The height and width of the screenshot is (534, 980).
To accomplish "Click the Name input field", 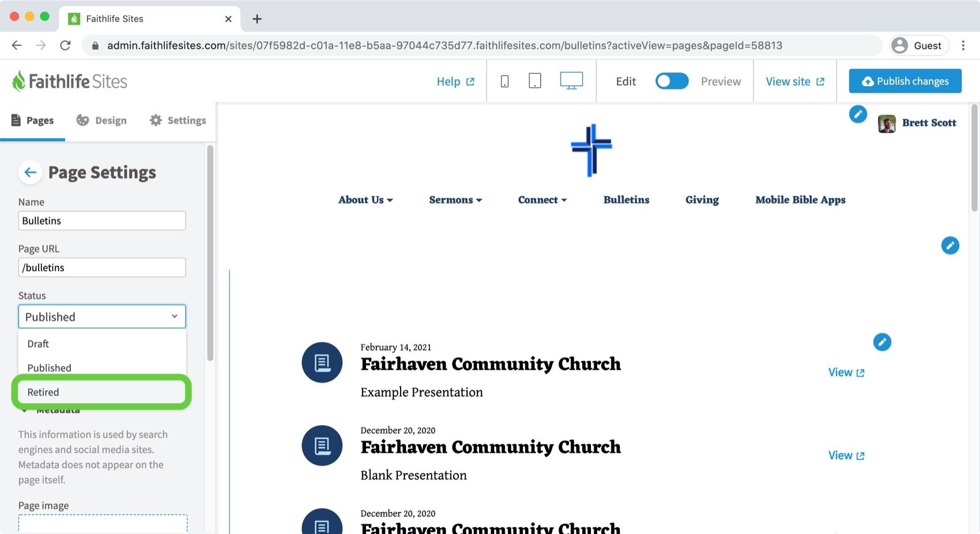I will pyautogui.click(x=102, y=221).
